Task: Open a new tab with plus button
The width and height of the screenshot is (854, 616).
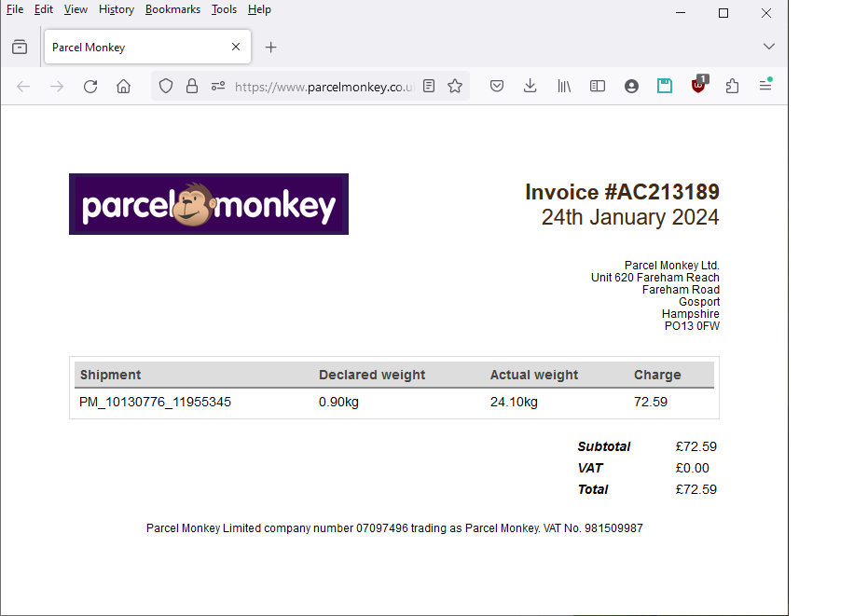Action: tap(270, 47)
